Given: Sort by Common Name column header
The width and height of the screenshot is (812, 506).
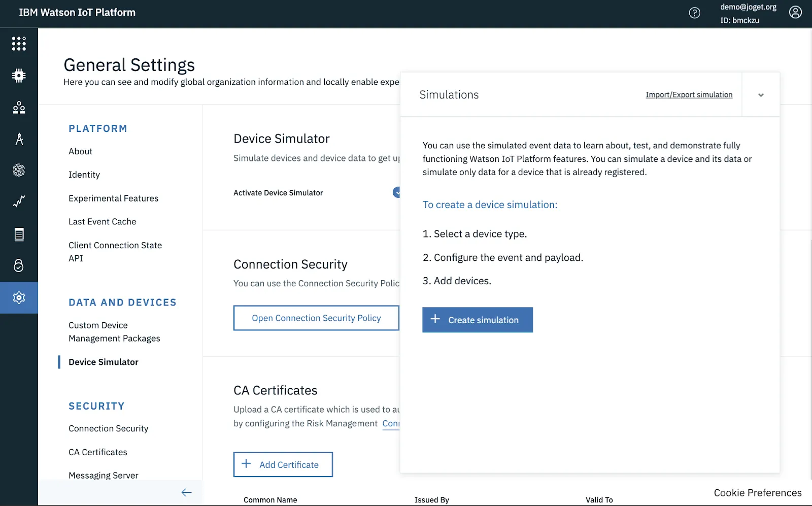Looking at the screenshot, I should [270, 500].
